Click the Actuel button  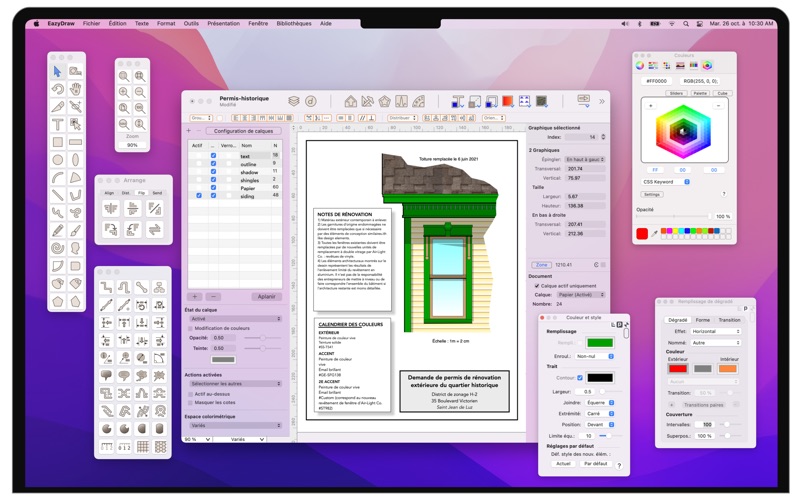coord(563,464)
